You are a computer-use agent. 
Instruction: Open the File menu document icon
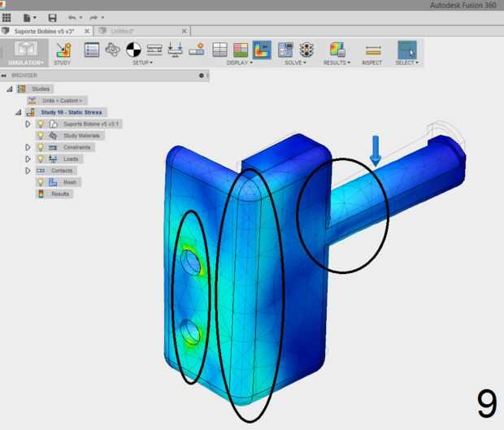27,18
